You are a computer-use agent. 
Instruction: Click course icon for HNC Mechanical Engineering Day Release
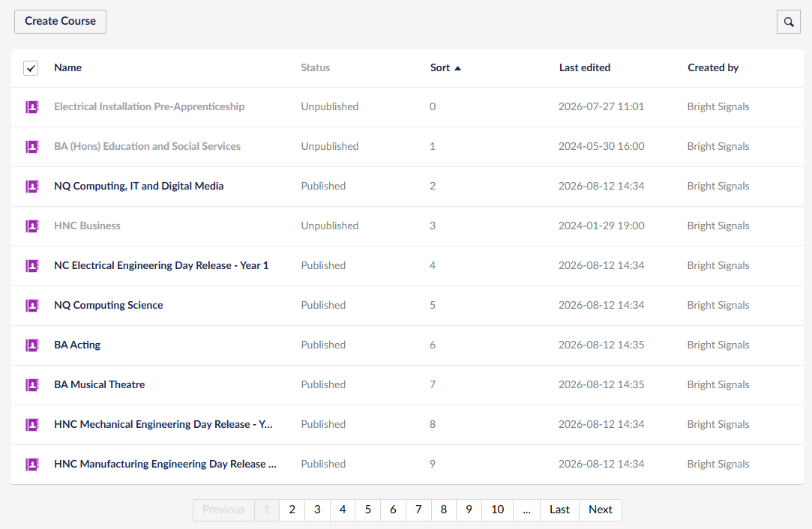tap(32, 424)
